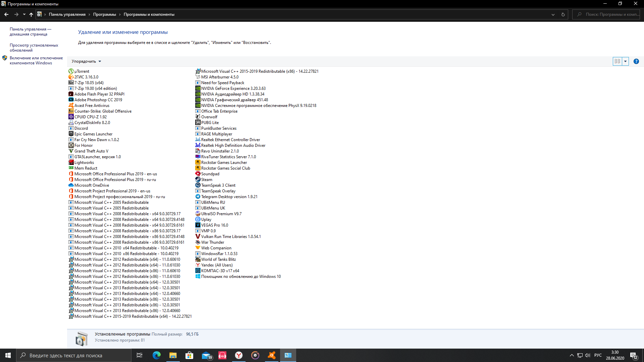Click the Grand Theft Auto V icon
This screenshot has height=362, width=644.
[71, 151]
